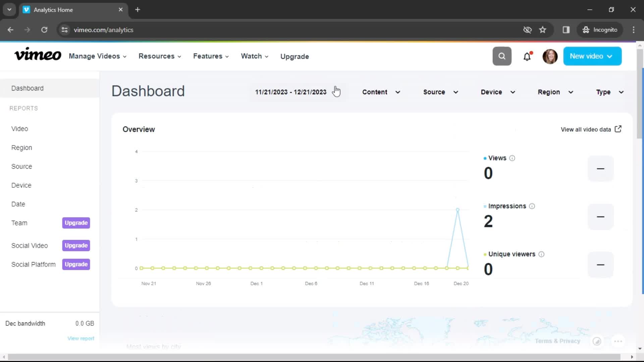Open the user profile avatar
Screen dimensions: 644x362
coord(550,56)
